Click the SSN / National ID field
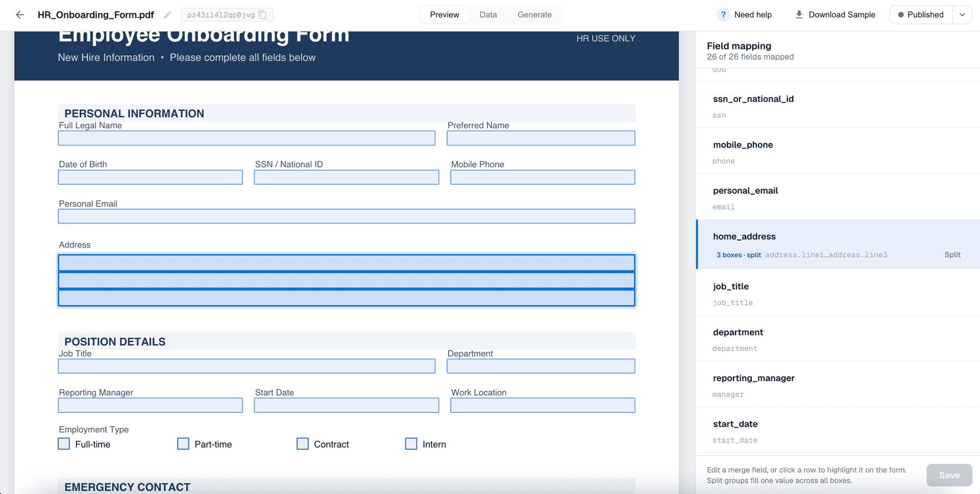Image resolution: width=980 pixels, height=494 pixels. [x=347, y=177]
